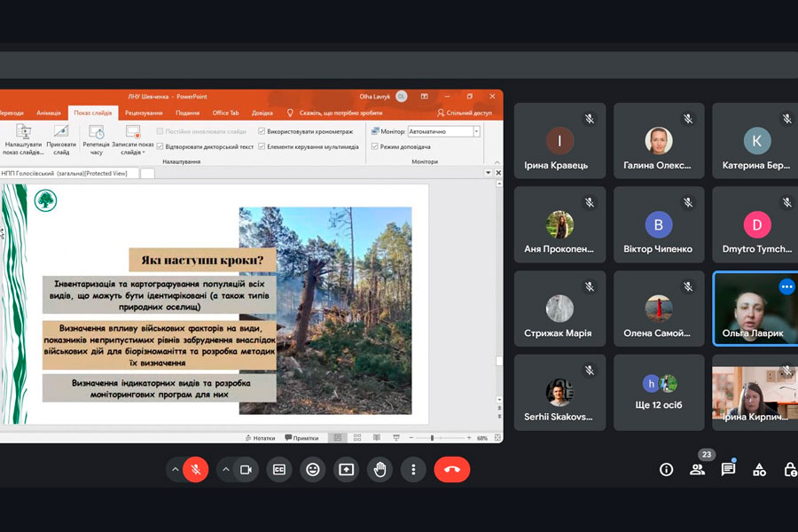Open the 'Анімація' ribbon tab

pos(50,113)
